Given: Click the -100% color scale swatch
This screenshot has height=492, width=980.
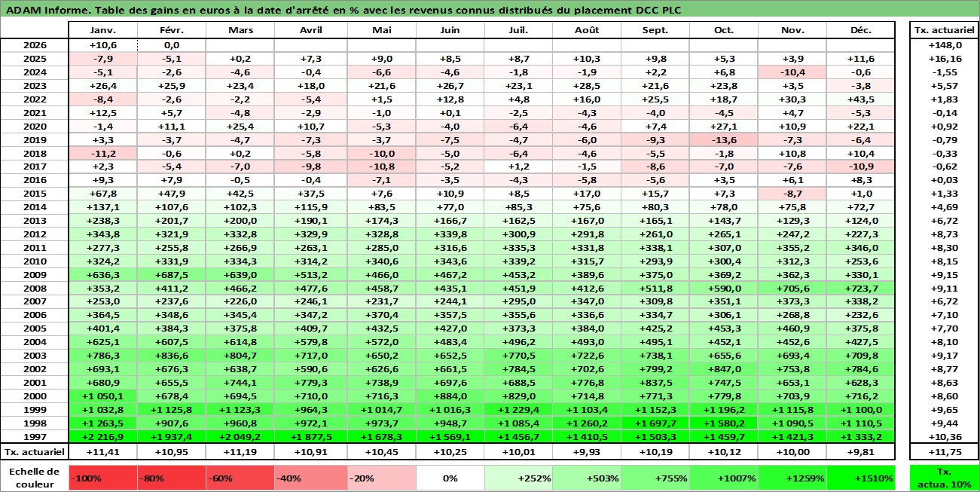Looking at the screenshot, I should (x=103, y=478).
